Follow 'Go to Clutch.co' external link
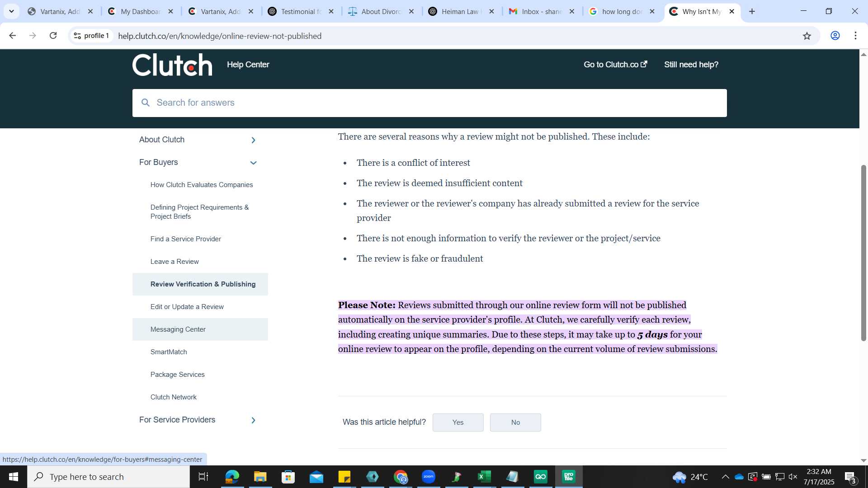 [615, 65]
